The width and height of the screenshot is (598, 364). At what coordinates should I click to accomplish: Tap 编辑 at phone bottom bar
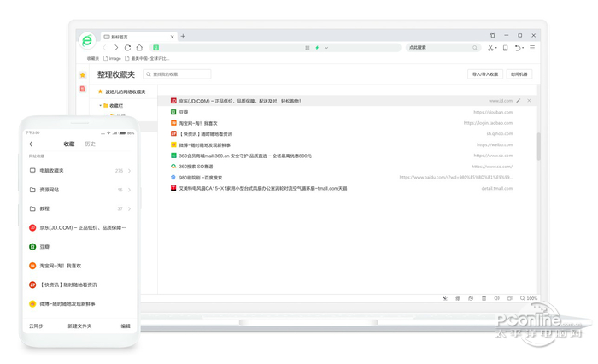tap(126, 326)
